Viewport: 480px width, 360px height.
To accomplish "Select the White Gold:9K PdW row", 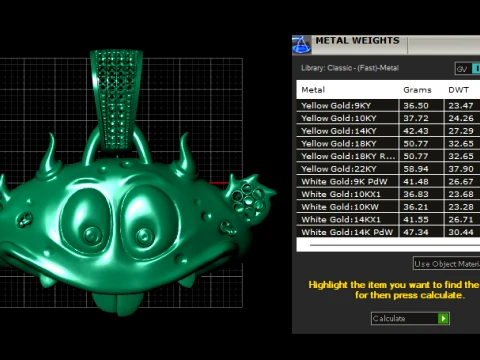I will [388, 182].
